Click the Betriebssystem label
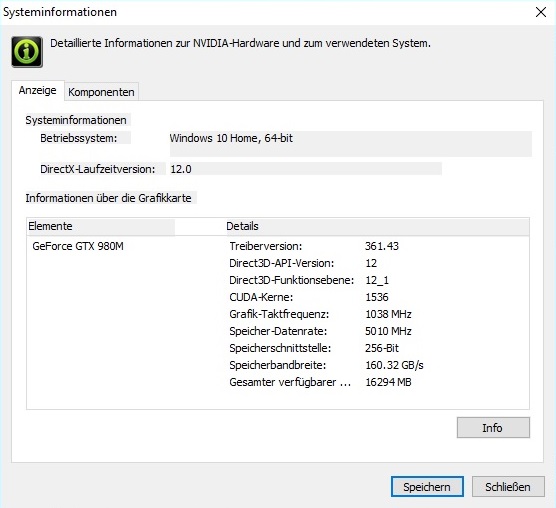Viewport: 556px width, 508px height. pyautogui.click(x=78, y=138)
